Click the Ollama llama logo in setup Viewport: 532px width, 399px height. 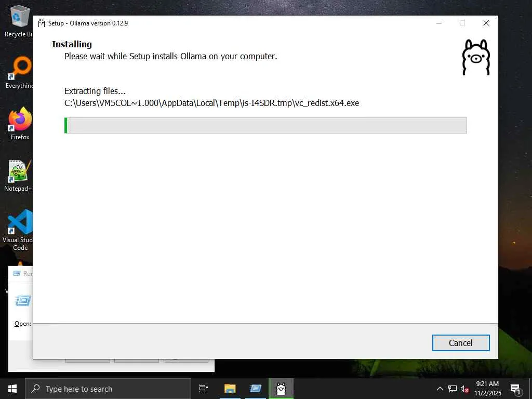pos(476,57)
